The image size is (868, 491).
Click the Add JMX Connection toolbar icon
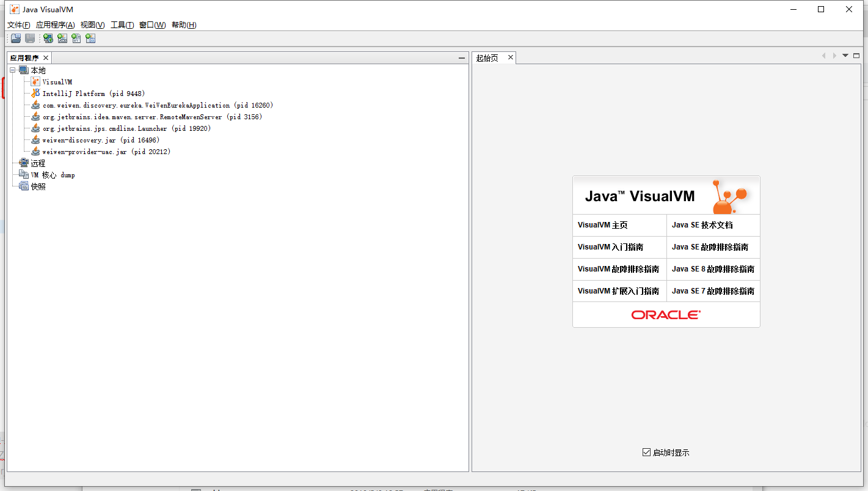(62, 39)
